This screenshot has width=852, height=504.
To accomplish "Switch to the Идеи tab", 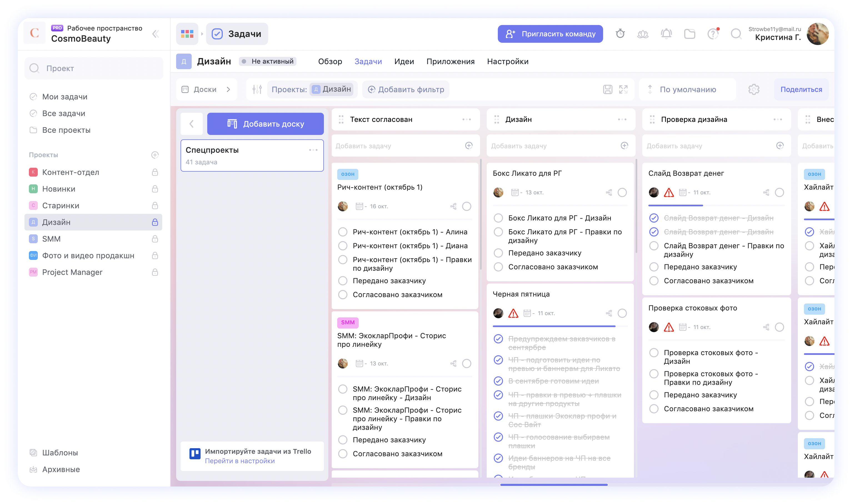I will 404,61.
